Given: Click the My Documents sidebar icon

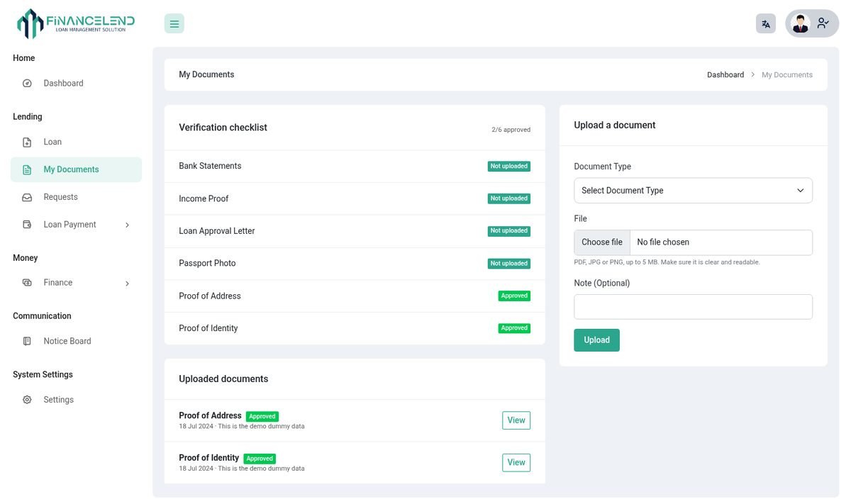Looking at the screenshot, I should tap(27, 170).
